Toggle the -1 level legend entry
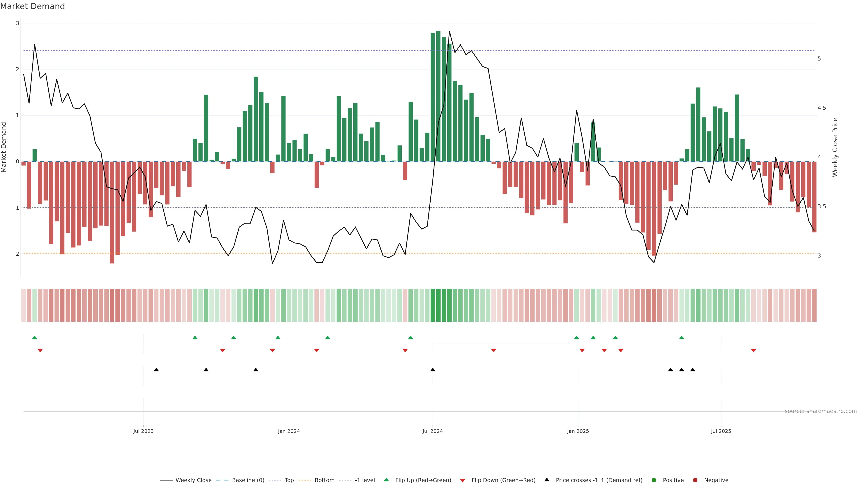The width and height of the screenshot is (868, 488). 365,480
